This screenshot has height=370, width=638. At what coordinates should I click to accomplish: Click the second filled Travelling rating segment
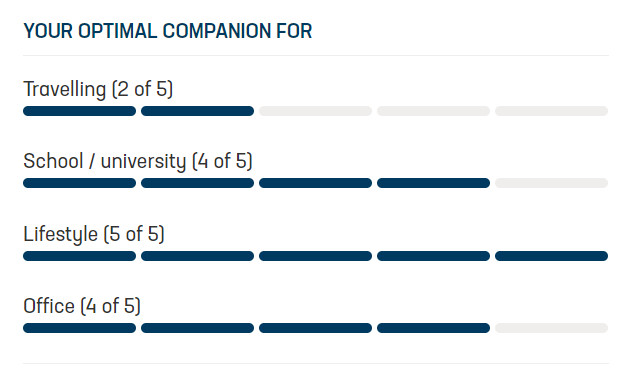[197, 111]
